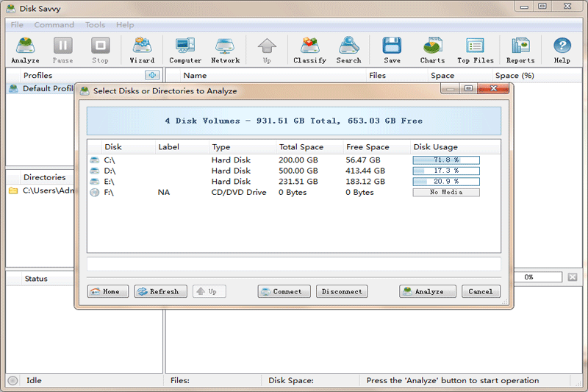The image size is (588, 392).
Task: Click the Computer toolbar icon
Action: click(x=185, y=50)
